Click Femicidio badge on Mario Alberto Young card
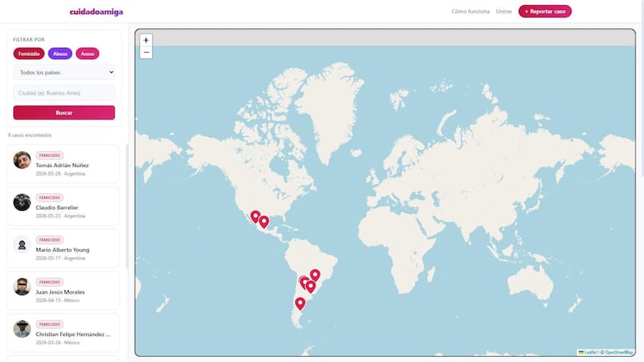Image resolution: width=644 pixels, height=362 pixels. 49,240
